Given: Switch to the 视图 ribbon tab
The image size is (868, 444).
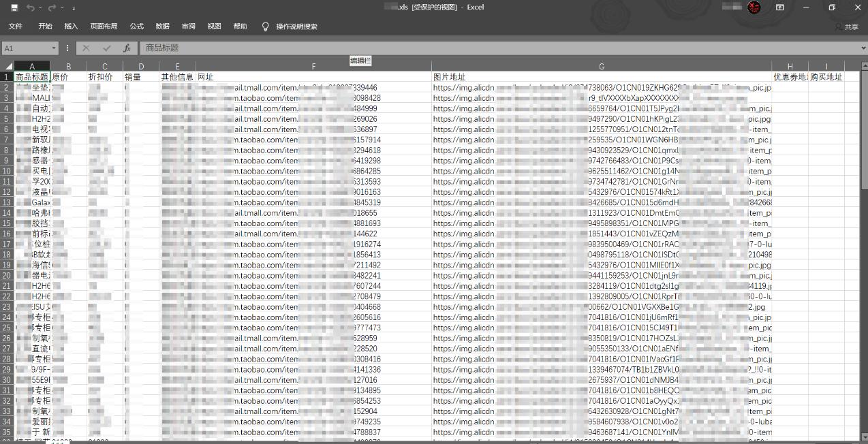Looking at the screenshot, I should [x=214, y=27].
